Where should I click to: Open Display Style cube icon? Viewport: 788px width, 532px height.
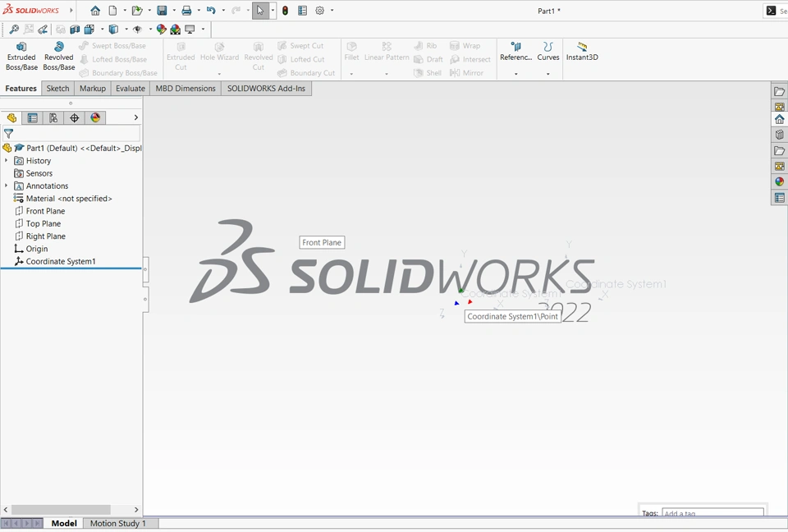(x=113, y=30)
